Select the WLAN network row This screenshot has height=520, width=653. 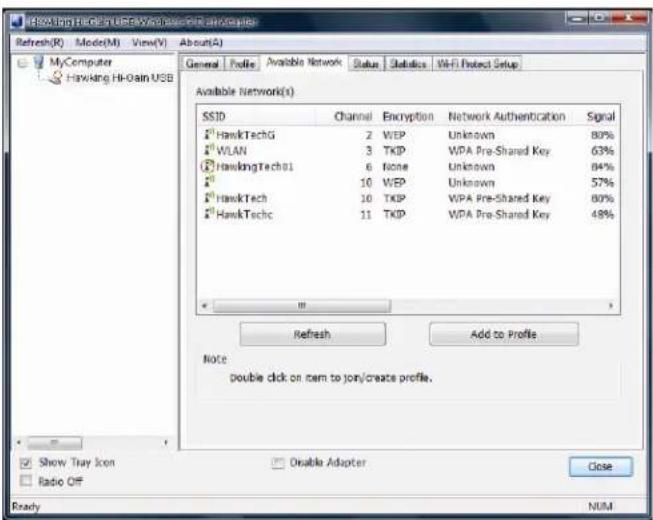409,150
